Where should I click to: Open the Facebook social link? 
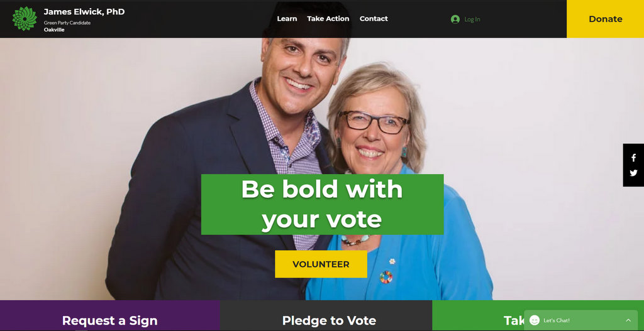[633, 158]
